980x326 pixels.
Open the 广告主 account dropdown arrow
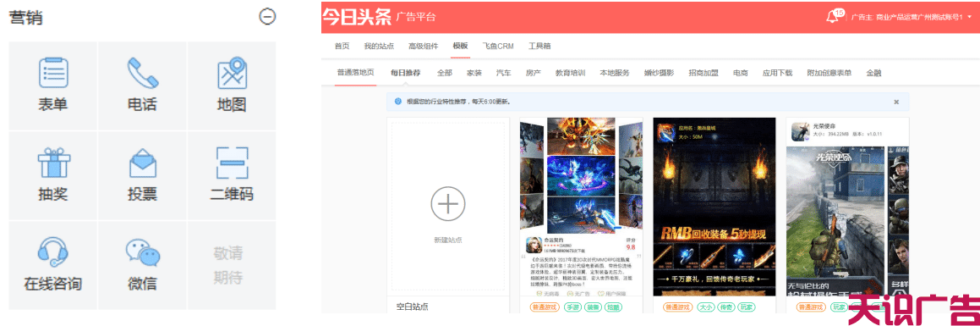point(970,18)
